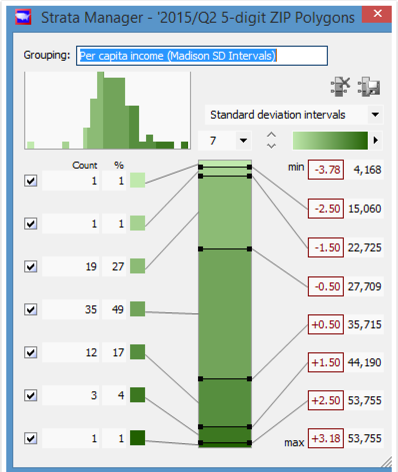Click the save strata icon
Image resolution: width=398 pixels, height=472 pixels.
pos(369,87)
